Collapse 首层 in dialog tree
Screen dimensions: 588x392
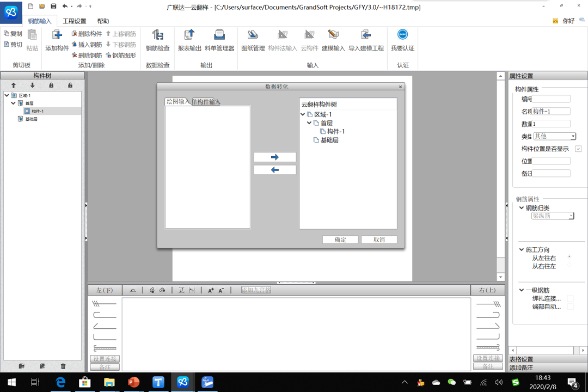click(x=309, y=122)
